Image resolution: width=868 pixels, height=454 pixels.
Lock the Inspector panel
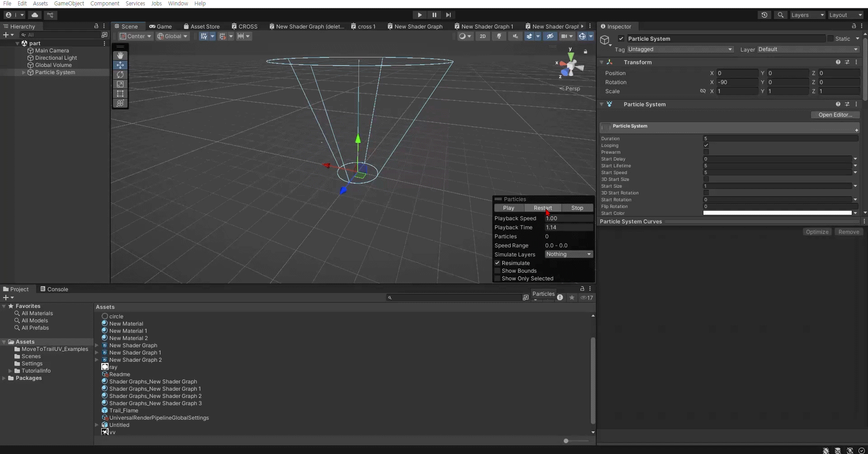[x=854, y=26]
